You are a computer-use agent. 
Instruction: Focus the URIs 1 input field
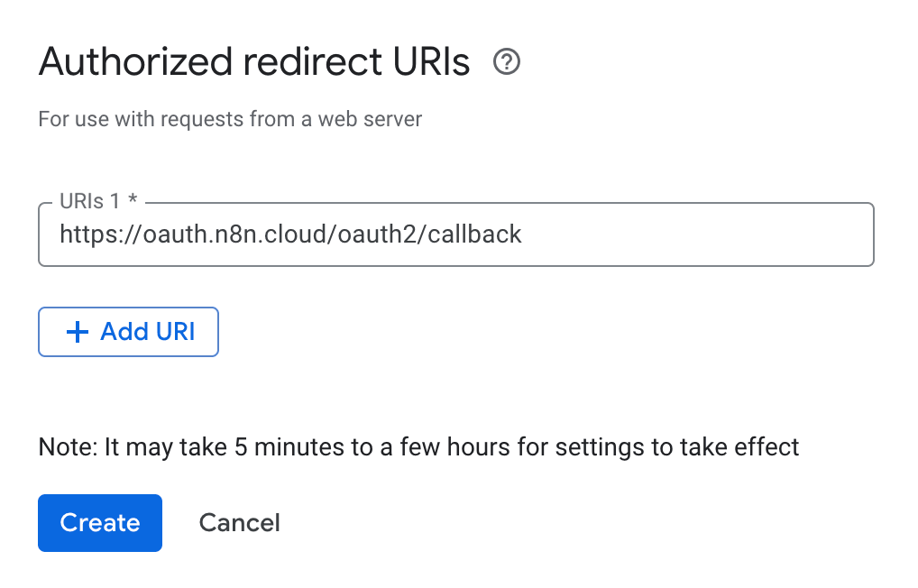click(x=455, y=234)
